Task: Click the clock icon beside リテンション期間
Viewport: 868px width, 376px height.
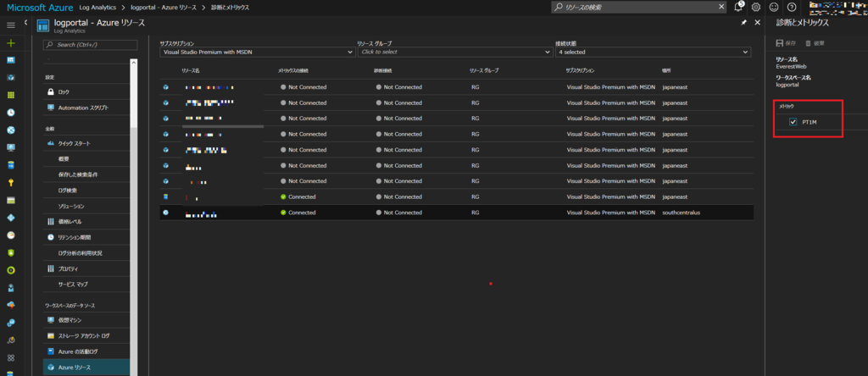Action: 51,237
